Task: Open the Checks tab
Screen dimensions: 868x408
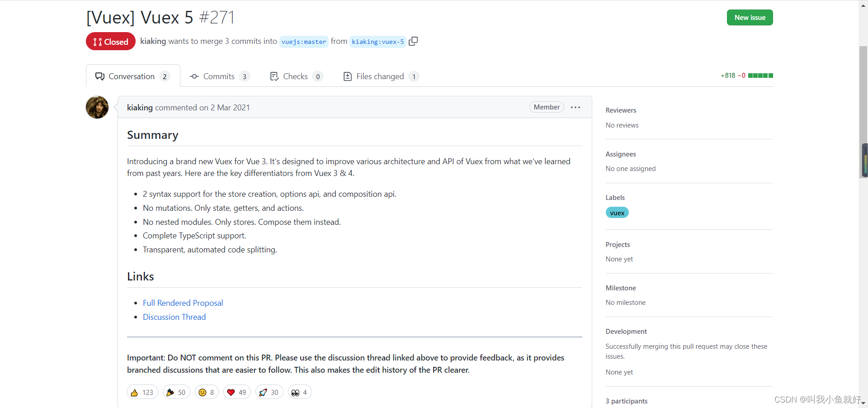Action: (x=297, y=76)
